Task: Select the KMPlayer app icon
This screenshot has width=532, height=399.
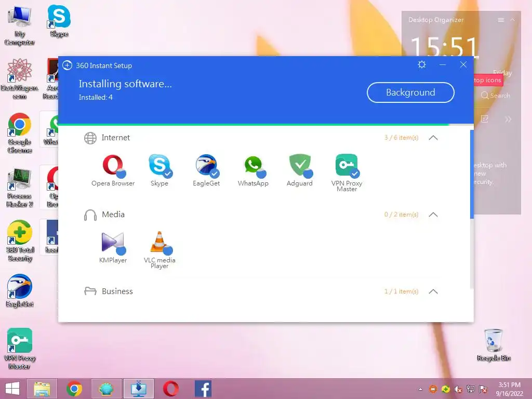Action: (113, 243)
